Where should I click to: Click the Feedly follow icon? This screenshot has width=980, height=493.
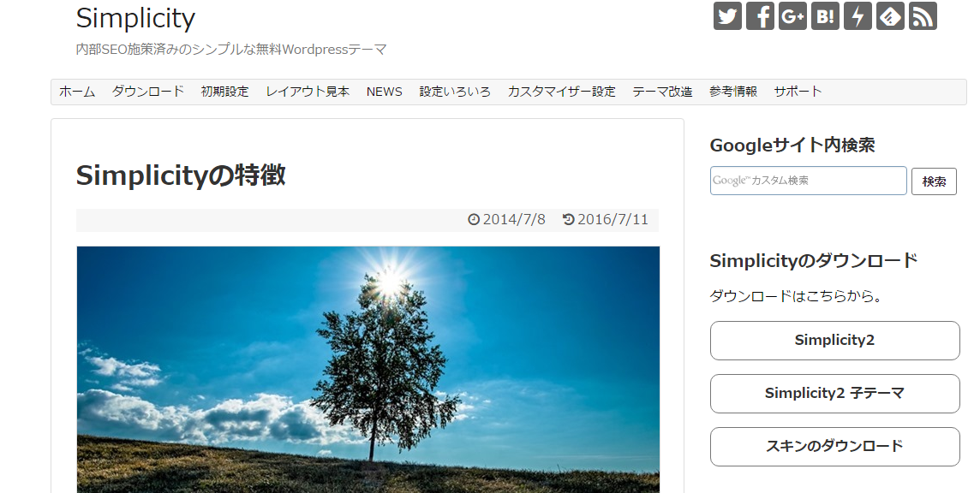click(890, 16)
